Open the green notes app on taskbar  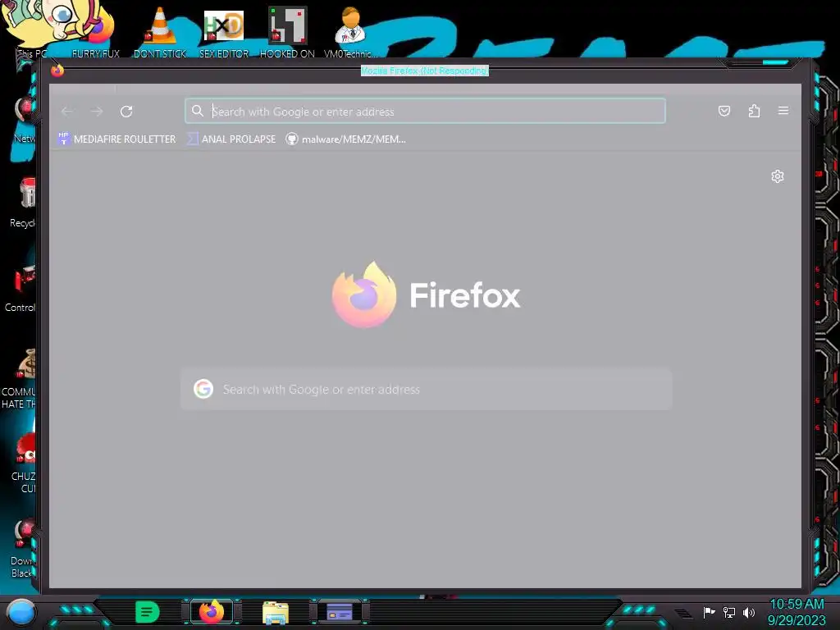[x=147, y=612]
